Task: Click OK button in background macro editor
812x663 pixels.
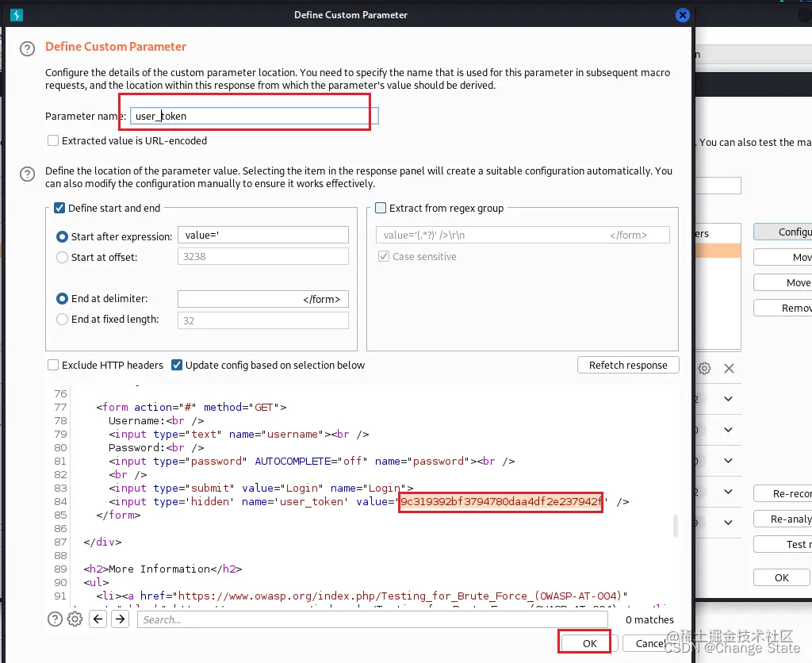Action: (x=781, y=577)
